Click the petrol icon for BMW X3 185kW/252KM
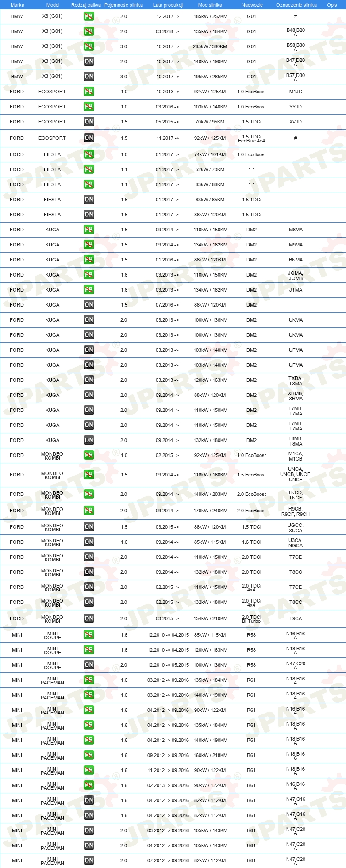346x868 pixels. pyautogui.click(x=89, y=16)
